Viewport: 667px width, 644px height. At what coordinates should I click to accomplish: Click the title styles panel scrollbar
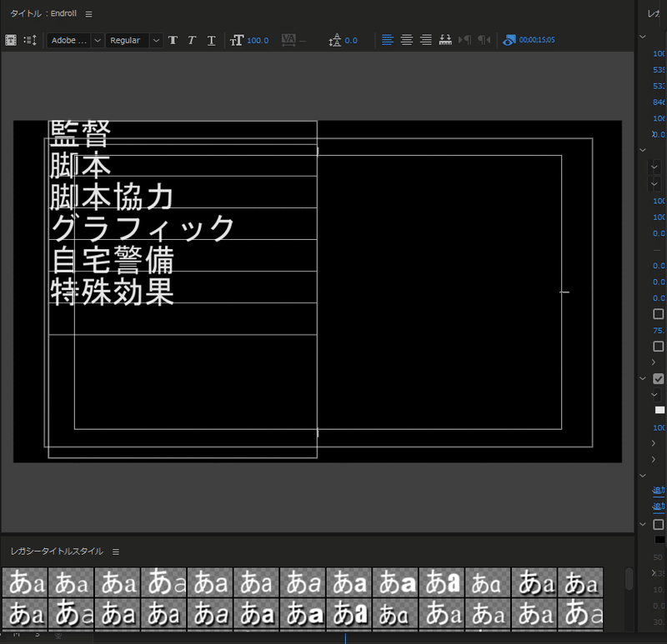point(629,578)
